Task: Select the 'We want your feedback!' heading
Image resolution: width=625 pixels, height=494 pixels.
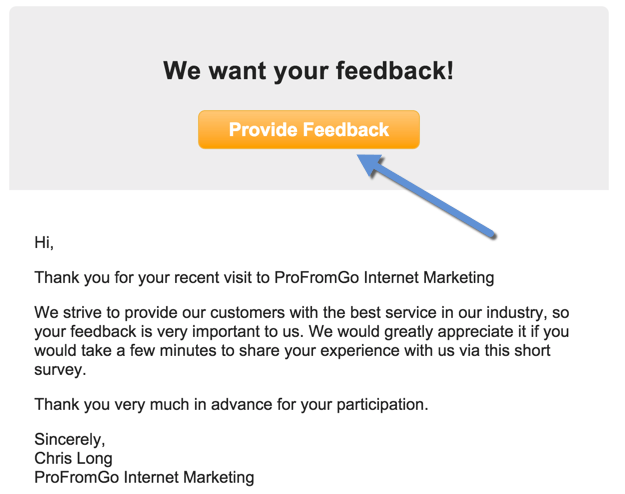Action: coord(309,70)
